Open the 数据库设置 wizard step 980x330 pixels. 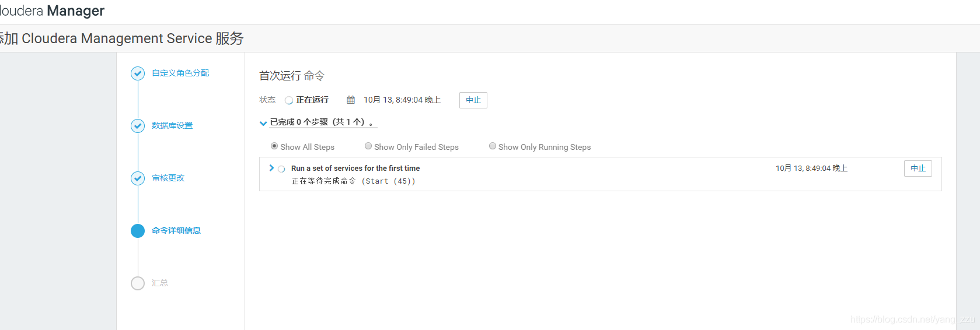point(172,125)
